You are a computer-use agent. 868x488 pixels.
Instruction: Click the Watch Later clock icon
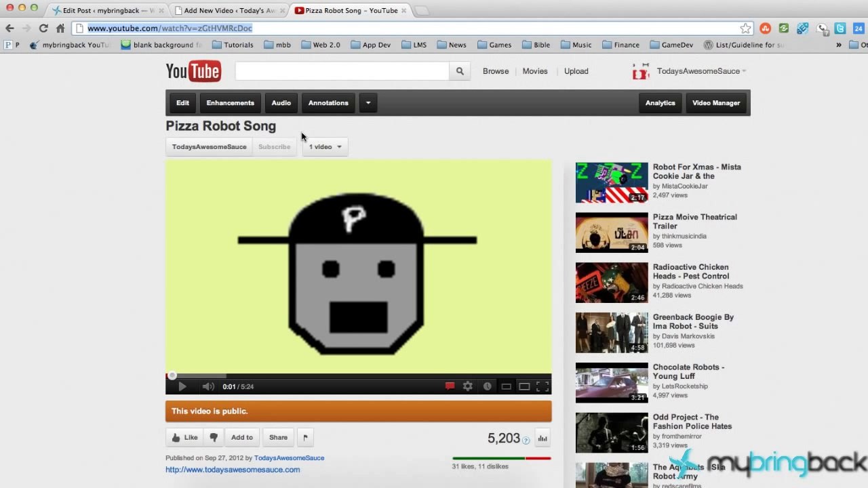487,386
